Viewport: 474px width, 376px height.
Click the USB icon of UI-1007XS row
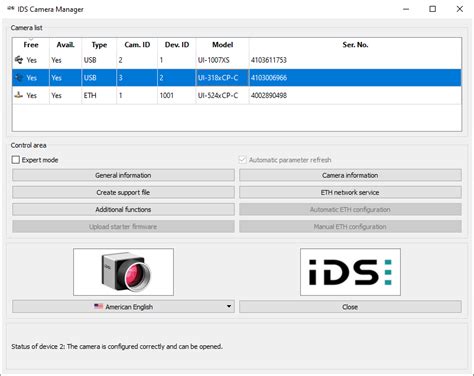[19, 60]
